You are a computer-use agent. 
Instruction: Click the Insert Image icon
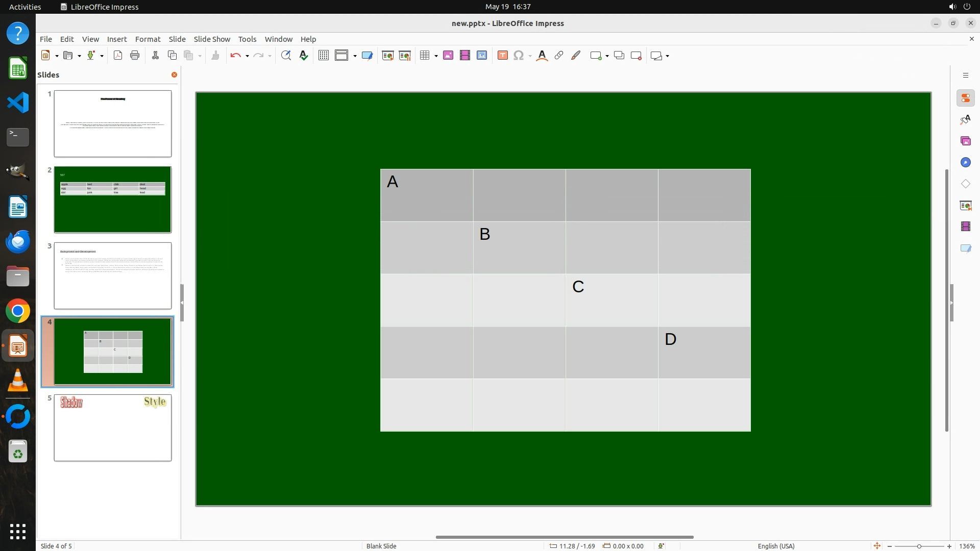point(448,56)
